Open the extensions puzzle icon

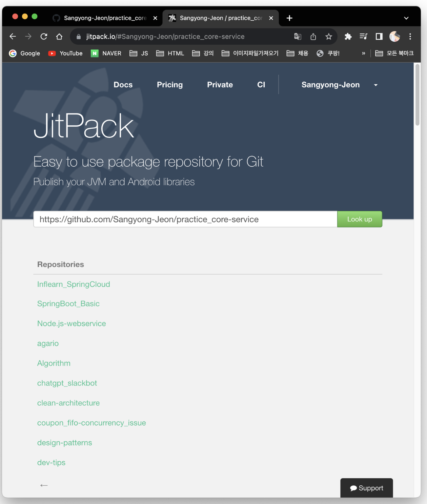[x=348, y=37]
